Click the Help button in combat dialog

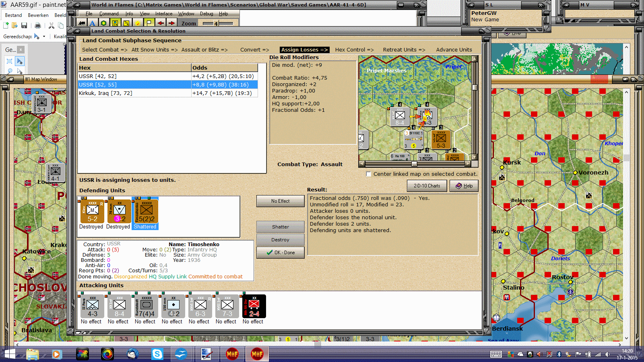click(464, 186)
